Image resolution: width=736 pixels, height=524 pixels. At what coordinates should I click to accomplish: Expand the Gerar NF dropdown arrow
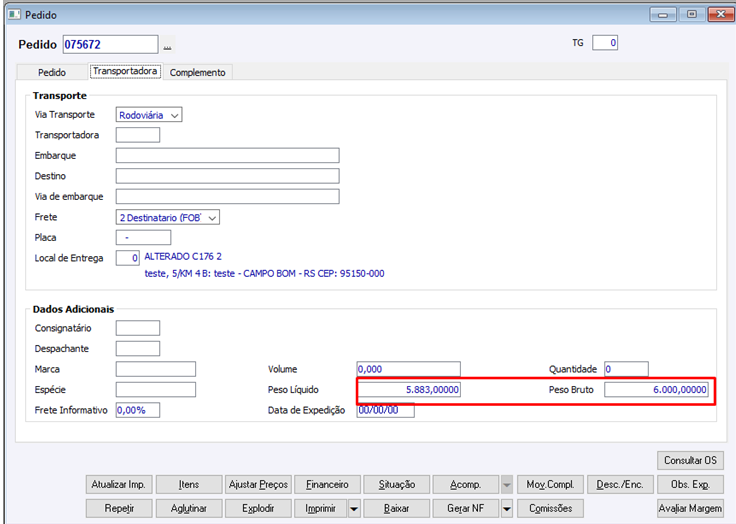click(507, 508)
